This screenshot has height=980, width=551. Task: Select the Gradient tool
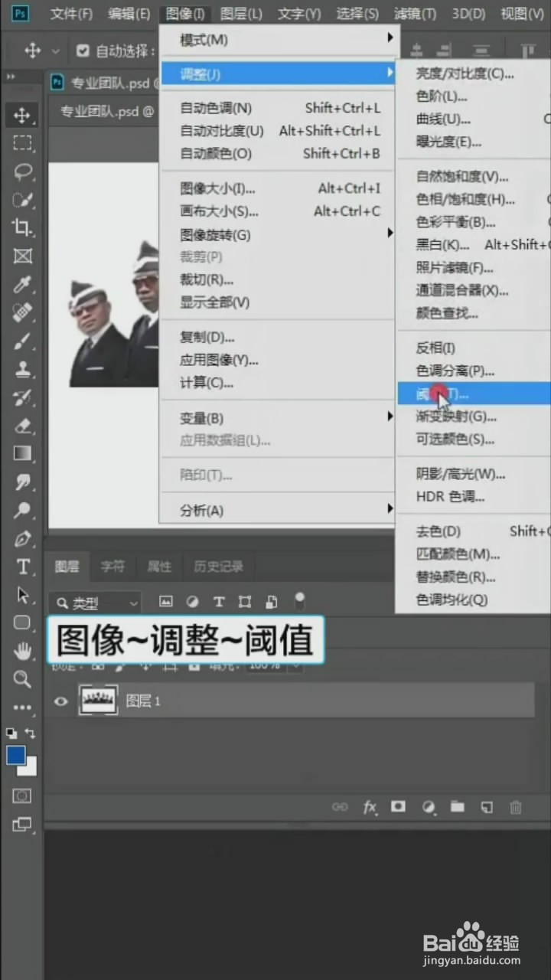click(x=22, y=453)
